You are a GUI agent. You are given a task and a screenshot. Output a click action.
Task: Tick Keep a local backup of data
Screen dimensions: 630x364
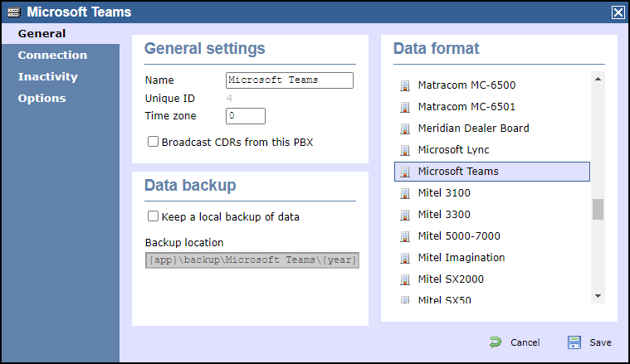[x=153, y=216]
